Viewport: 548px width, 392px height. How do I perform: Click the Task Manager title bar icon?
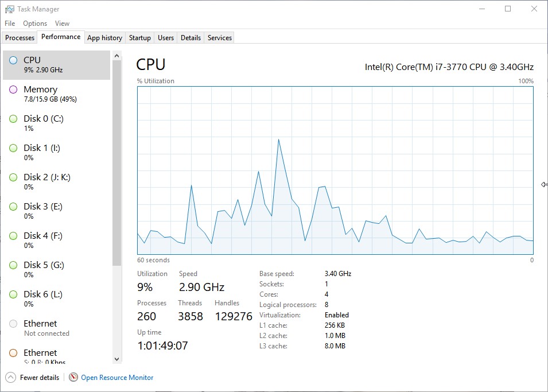[x=10, y=9]
